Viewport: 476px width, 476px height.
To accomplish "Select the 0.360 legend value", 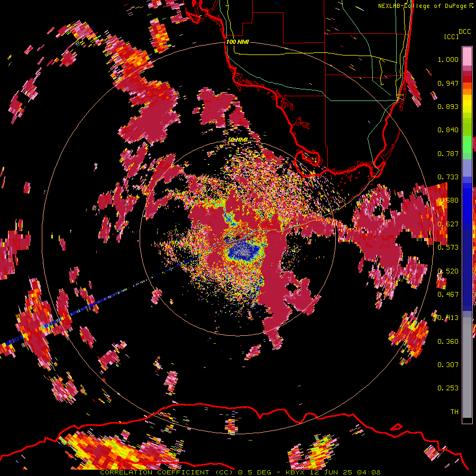I will tap(448, 342).
